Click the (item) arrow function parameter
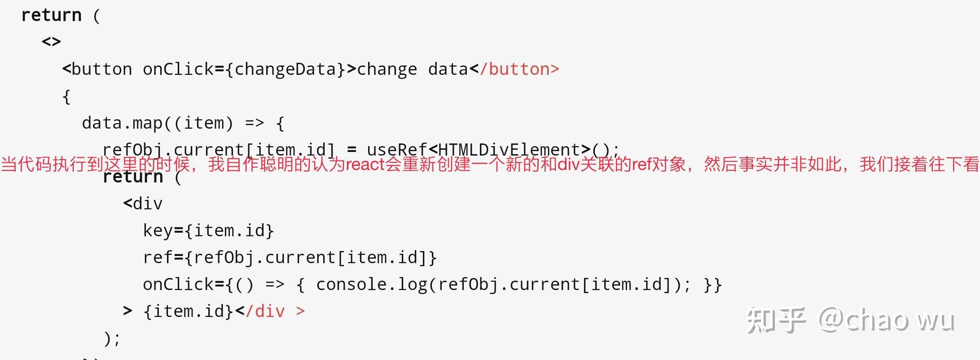This screenshot has height=360, width=980. point(204,123)
